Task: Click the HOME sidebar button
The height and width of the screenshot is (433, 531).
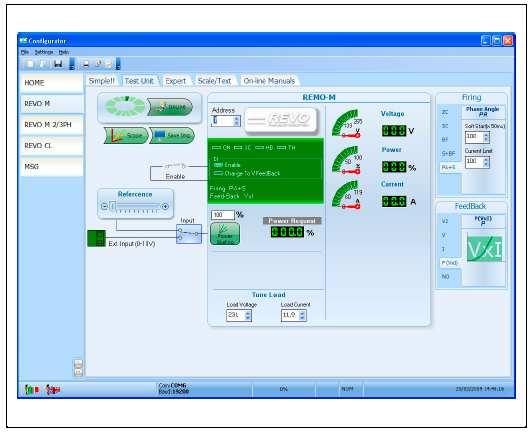Action: click(x=52, y=83)
